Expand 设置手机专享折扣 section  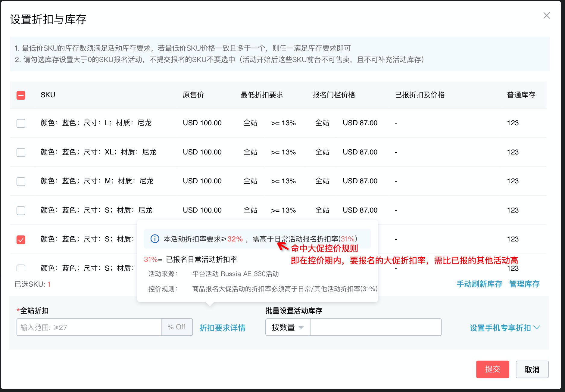point(504,328)
